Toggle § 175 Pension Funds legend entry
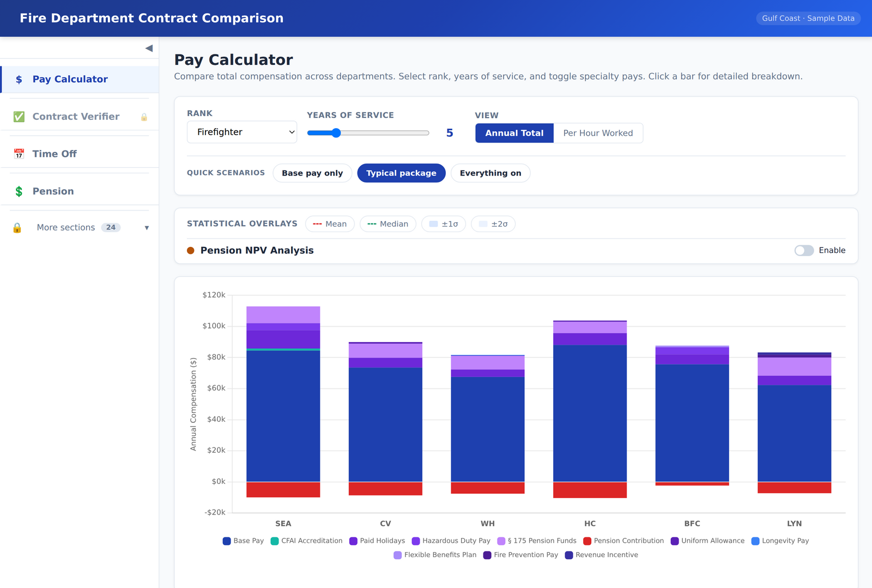872x588 pixels. coord(537,541)
